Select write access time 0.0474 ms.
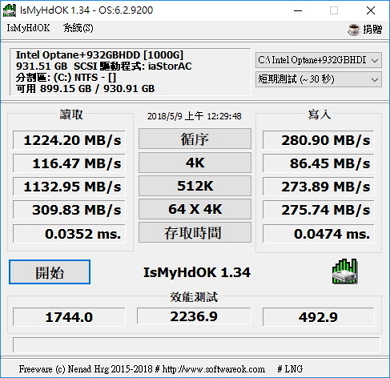 (318, 234)
